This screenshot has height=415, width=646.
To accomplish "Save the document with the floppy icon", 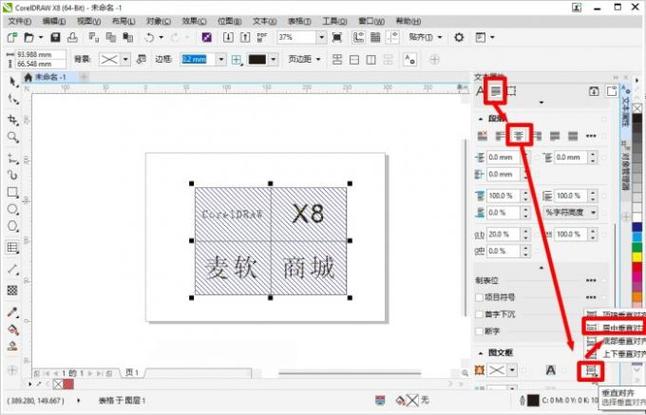I will click(55, 38).
